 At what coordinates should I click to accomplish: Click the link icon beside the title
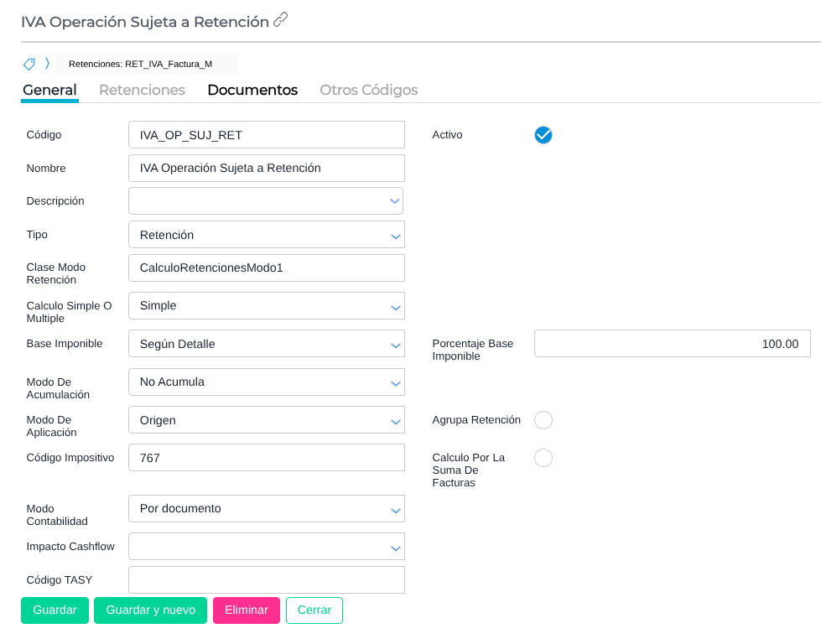tap(281, 20)
